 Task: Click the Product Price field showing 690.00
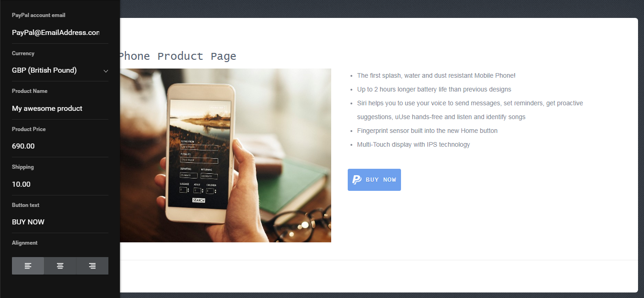[x=60, y=146]
